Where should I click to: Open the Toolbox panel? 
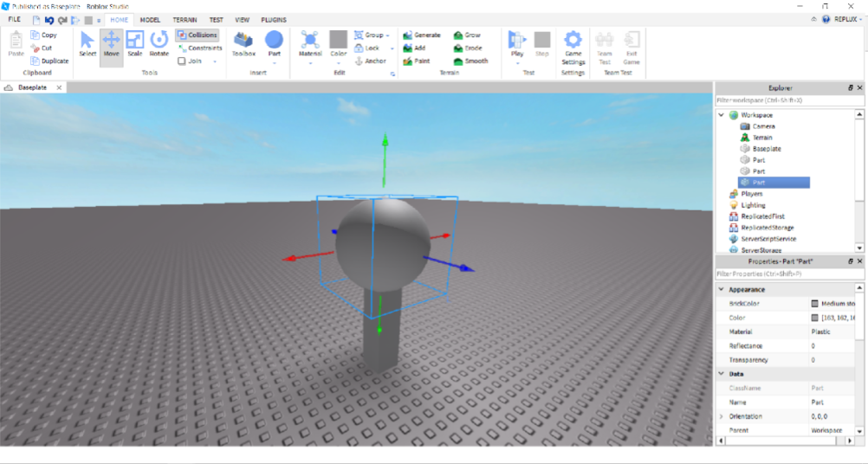(x=243, y=44)
